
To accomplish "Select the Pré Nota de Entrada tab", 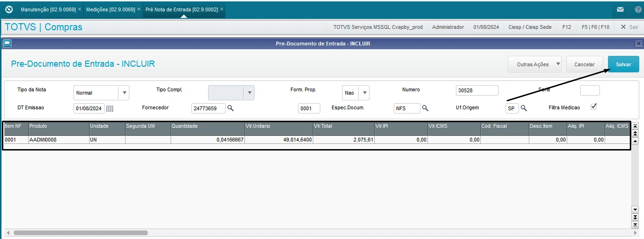I will click(181, 9).
